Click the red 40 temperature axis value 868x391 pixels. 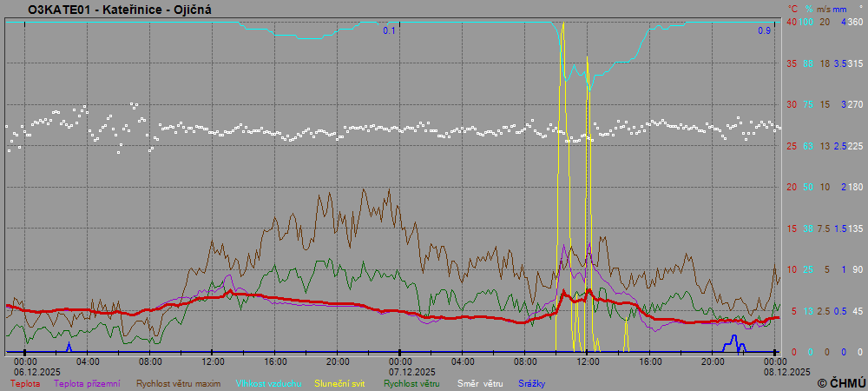(792, 22)
